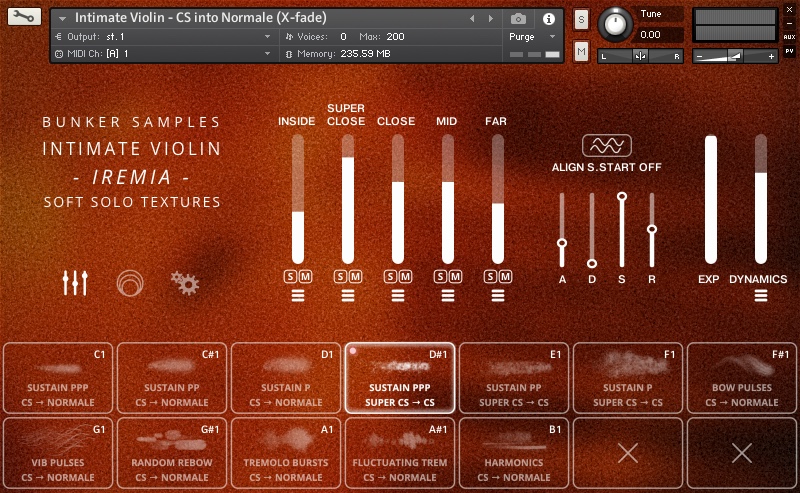This screenshot has height=493, width=800.
Task: Mute the Far microphone
Action: click(504, 276)
